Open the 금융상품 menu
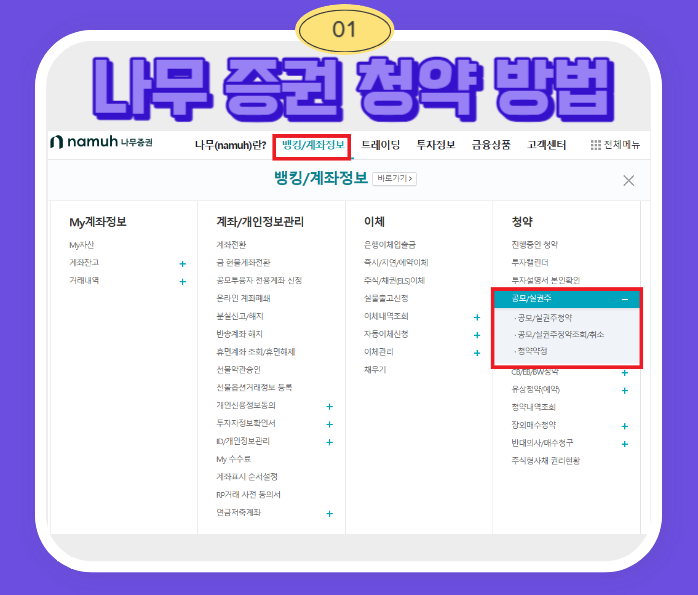This screenshot has width=698, height=595. click(491, 145)
